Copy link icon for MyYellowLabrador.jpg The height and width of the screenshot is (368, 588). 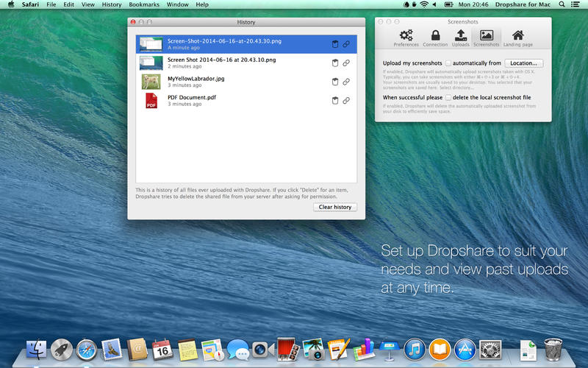point(346,82)
